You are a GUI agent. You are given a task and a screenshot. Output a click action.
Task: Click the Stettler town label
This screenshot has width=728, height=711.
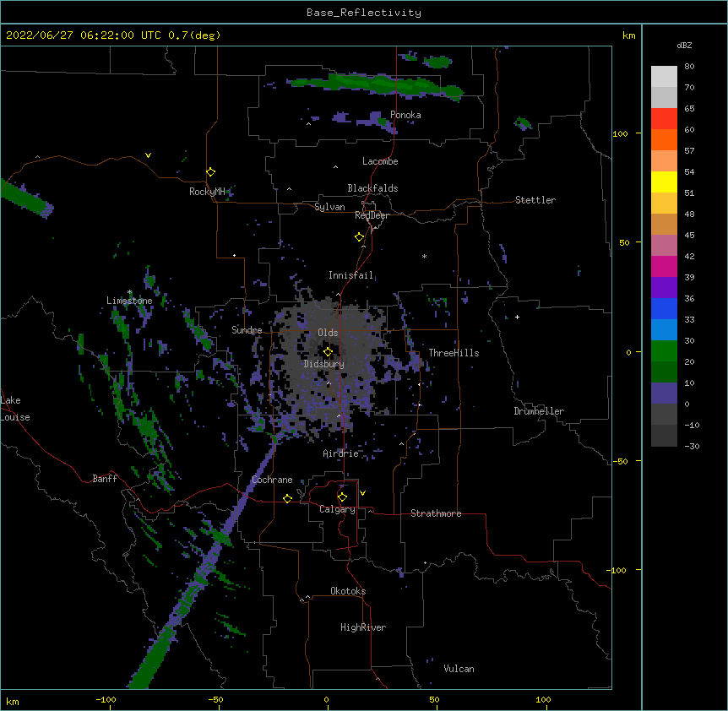(x=535, y=200)
